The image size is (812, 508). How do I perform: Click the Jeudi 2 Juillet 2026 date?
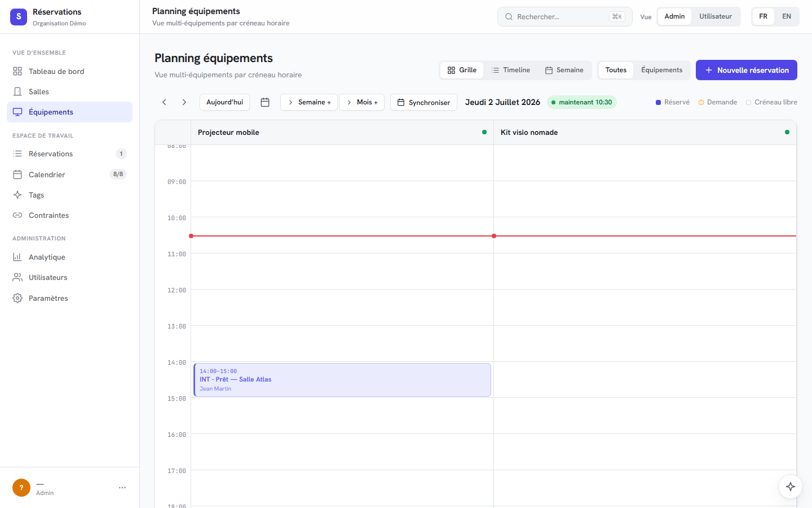coord(502,102)
